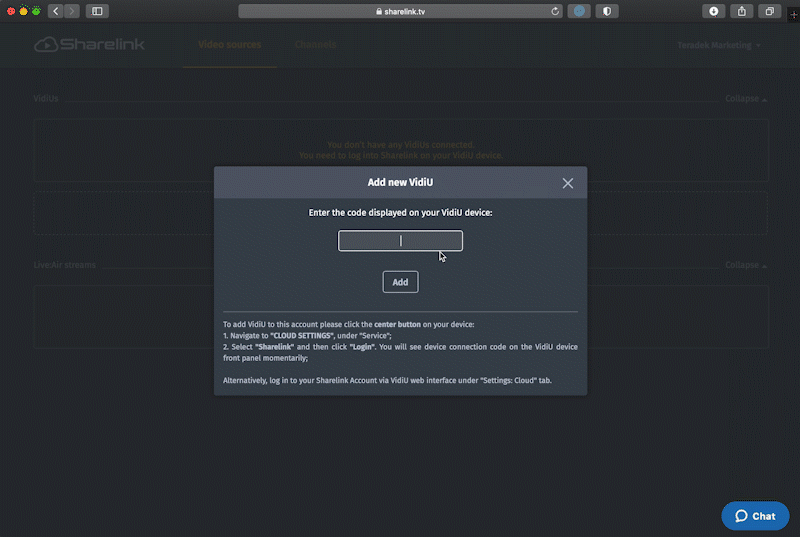Collapse the VidiUs section
This screenshot has height=537, width=800.
coord(745,100)
